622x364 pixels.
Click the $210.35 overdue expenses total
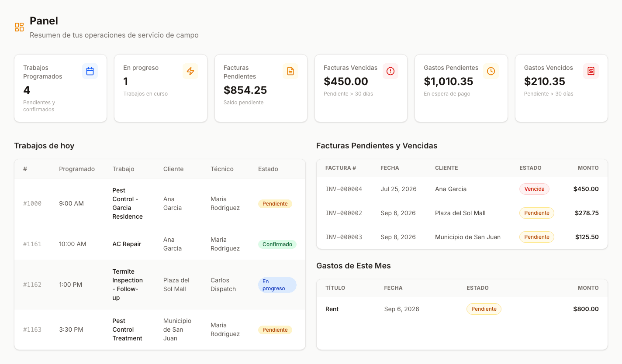coord(545,82)
